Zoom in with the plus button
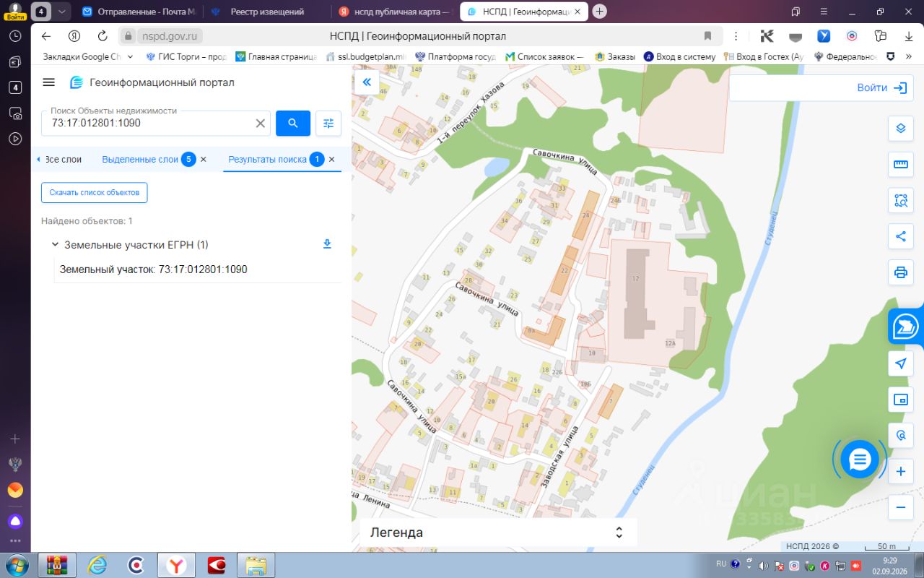Viewport: 924px width, 578px height. [x=900, y=472]
